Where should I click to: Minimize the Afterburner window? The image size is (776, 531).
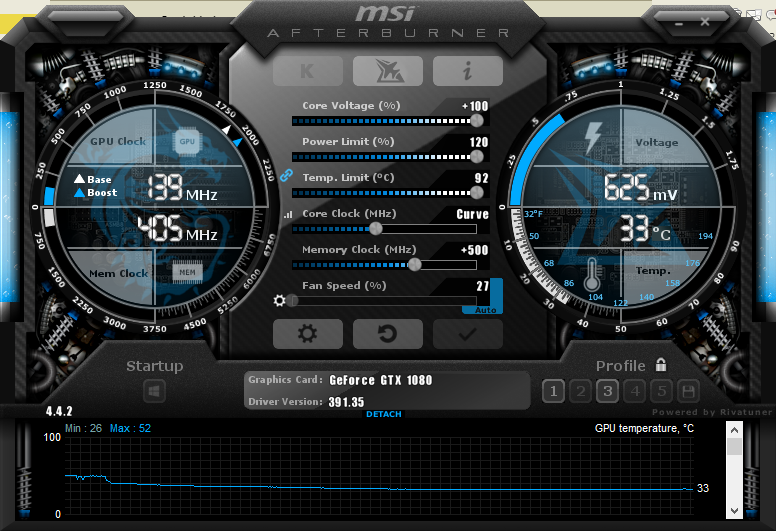[679, 23]
